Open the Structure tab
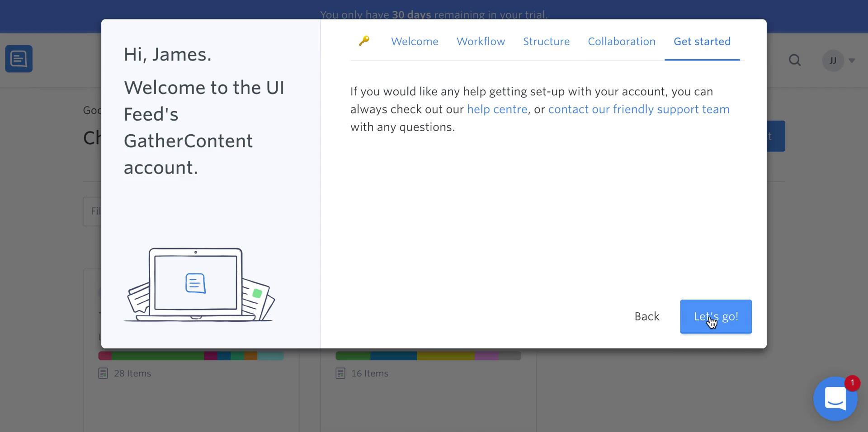This screenshot has height=432, width=868. pyautogui.click(x=546, y=41)
